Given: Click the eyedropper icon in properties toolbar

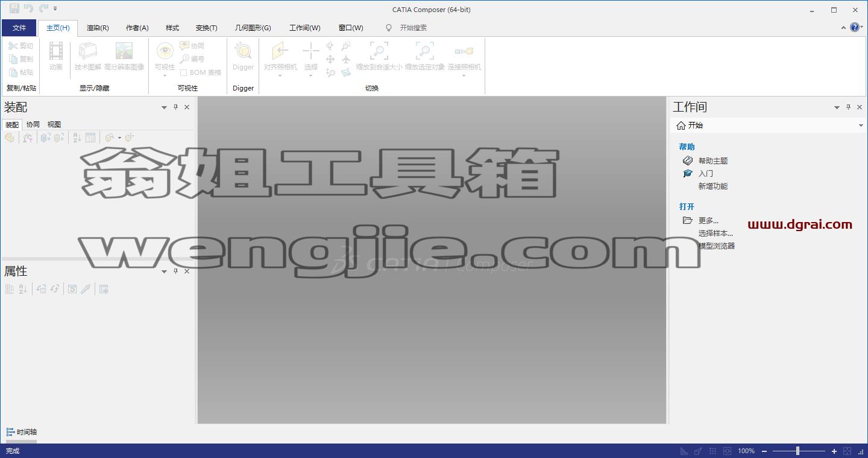Looking at the screenshot, I should point(86,289).
